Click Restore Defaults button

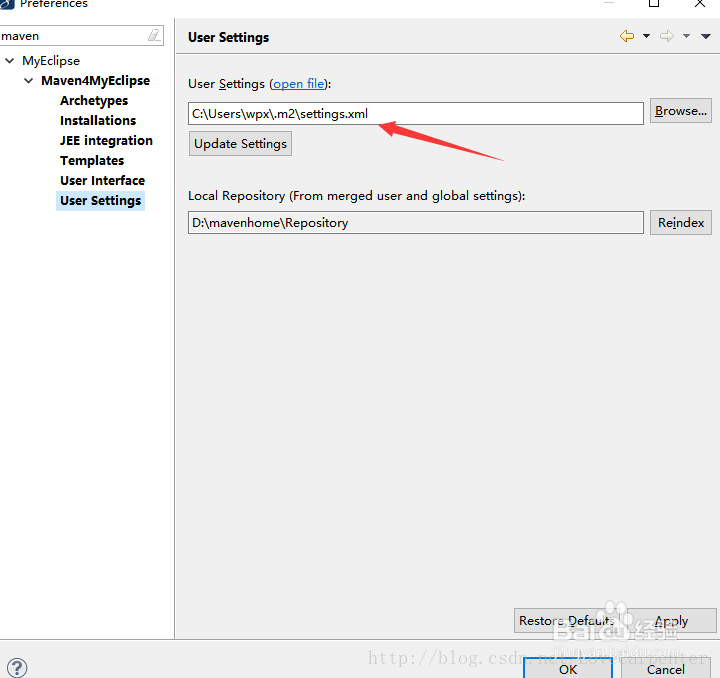pyautogui.click(x=566, y=621)
